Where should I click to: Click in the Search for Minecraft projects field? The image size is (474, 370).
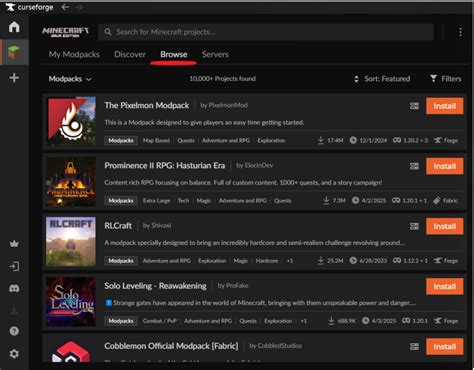point(266,32)
